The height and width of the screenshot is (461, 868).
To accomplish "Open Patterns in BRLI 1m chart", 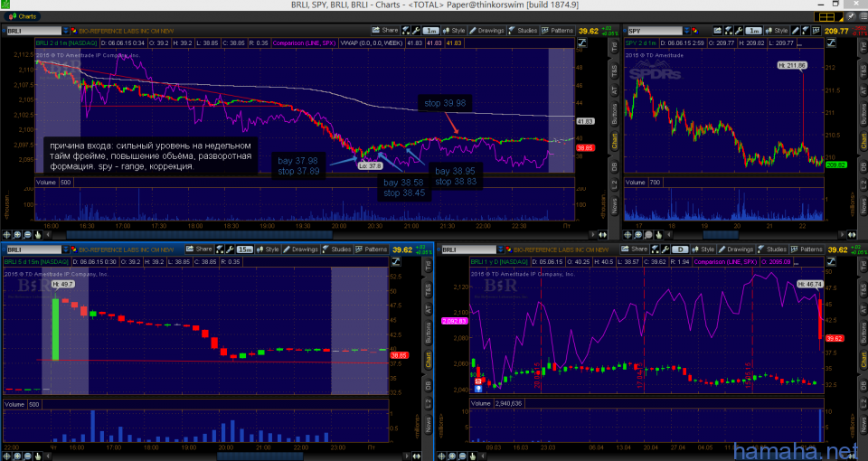I will 558,31.
